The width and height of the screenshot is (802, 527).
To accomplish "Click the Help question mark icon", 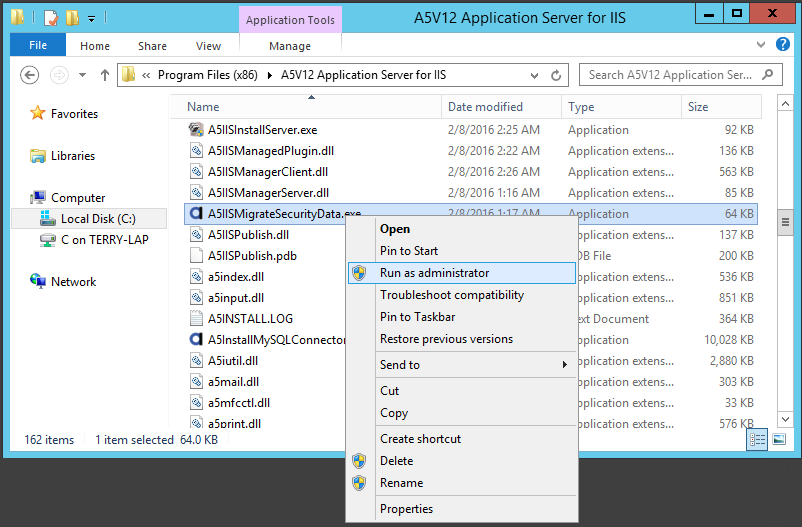I will tap(783, 45).
